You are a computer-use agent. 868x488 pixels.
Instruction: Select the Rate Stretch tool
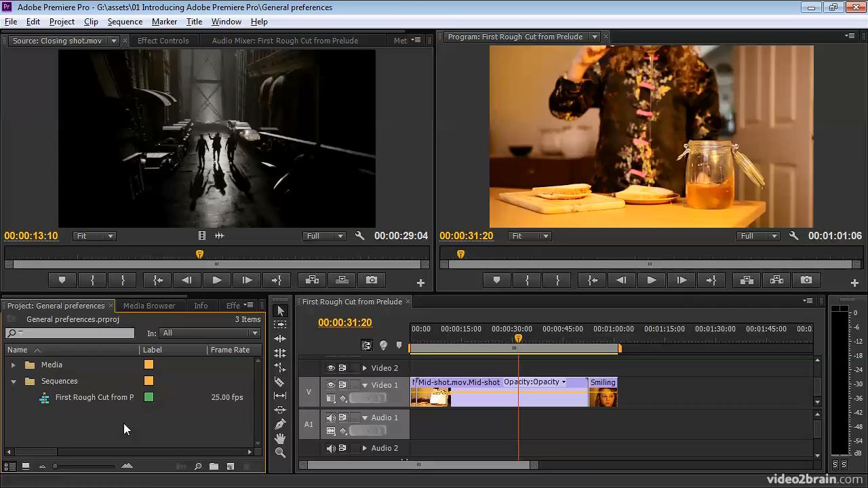tap(280, 367)
